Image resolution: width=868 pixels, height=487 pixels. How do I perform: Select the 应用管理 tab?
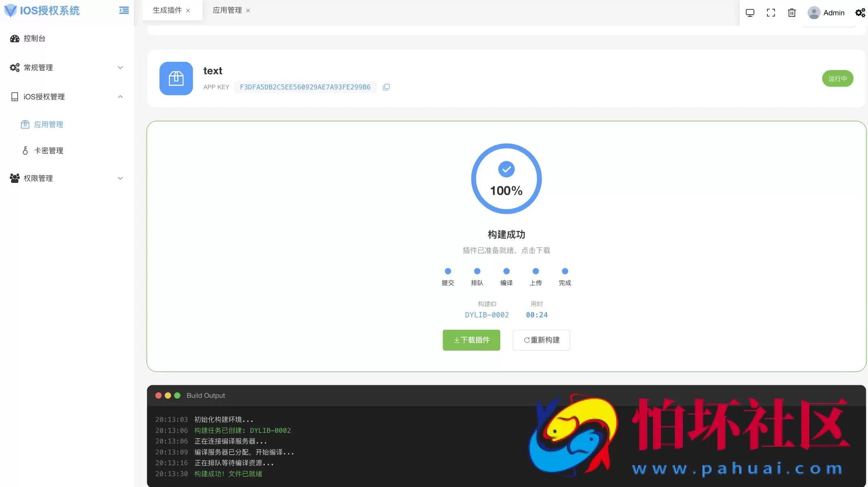227,10
